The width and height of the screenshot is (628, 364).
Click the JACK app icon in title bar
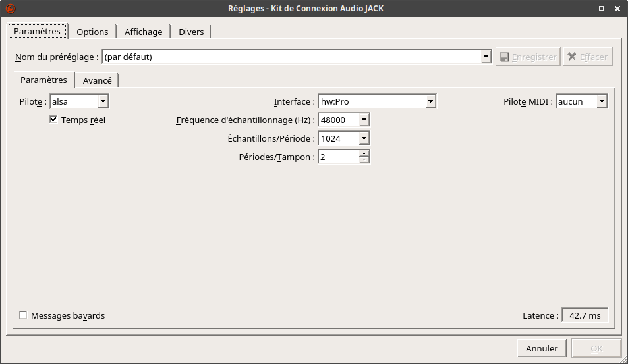tap(10, 8)
